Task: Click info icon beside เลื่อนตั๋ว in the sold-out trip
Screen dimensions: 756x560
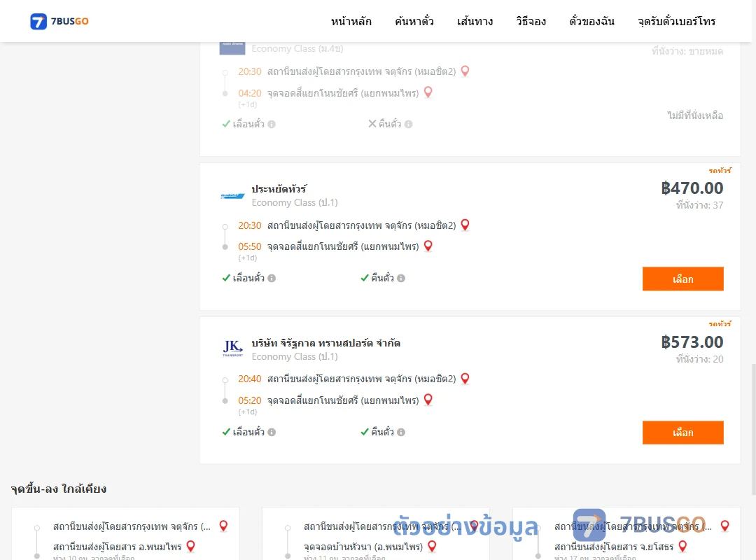Action: [272, 125]
